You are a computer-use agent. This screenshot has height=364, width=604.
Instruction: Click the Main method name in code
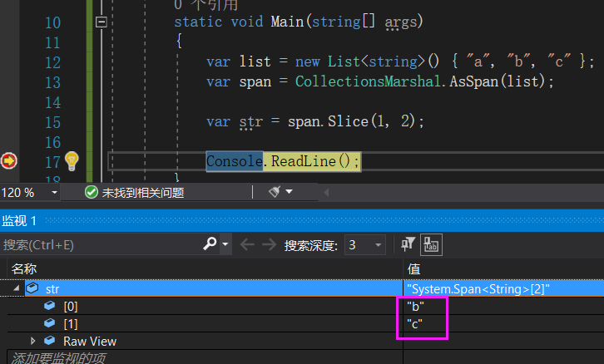[x=287, y=22]
